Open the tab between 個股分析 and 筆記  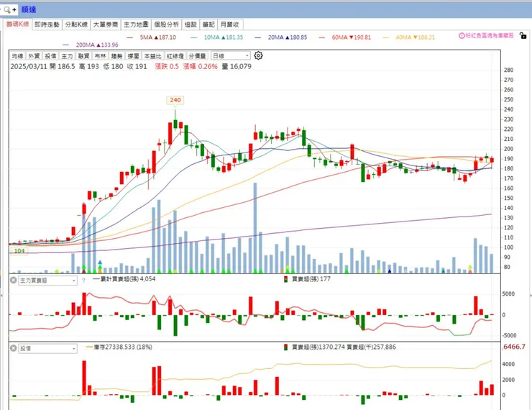tap(191, 24)
